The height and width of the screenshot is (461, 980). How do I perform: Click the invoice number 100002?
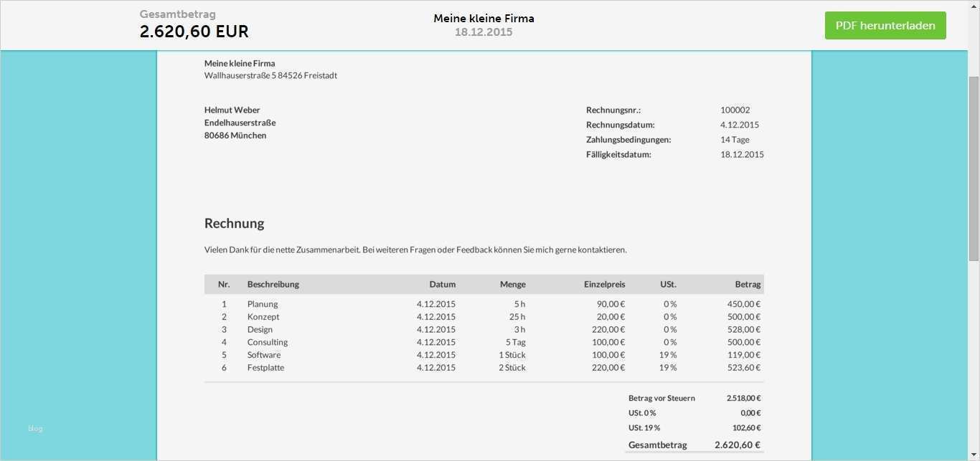tap(735, 110)
